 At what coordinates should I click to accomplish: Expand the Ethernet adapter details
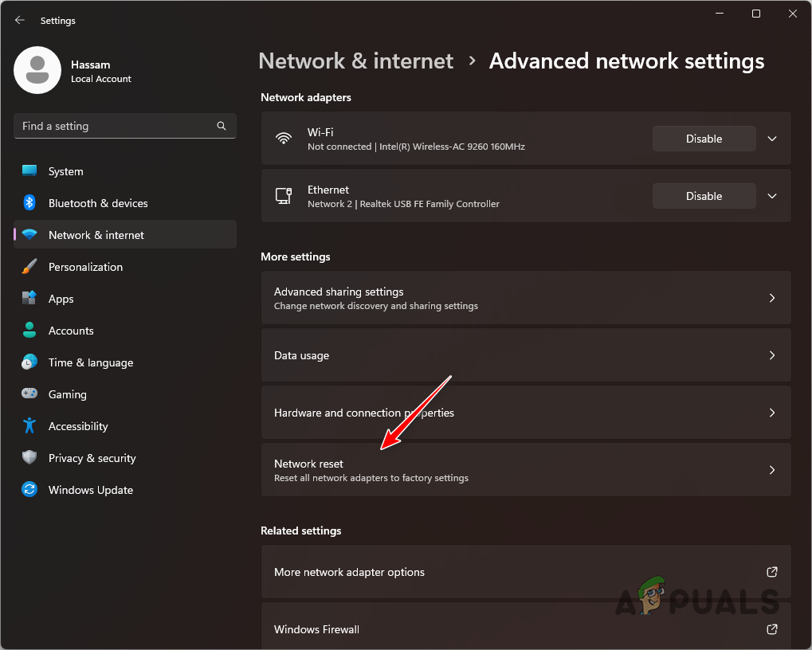(x=771, y=196)
